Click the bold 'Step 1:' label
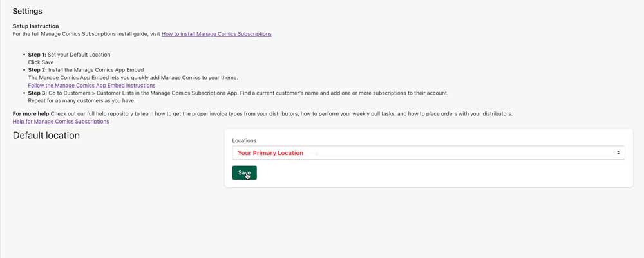 pyautogui.click(x=37, y=55)
